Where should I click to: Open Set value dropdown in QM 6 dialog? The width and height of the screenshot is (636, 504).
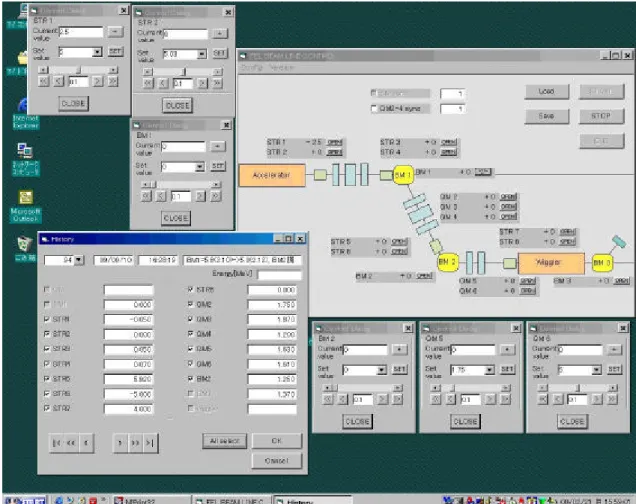[x=596, y=370]
